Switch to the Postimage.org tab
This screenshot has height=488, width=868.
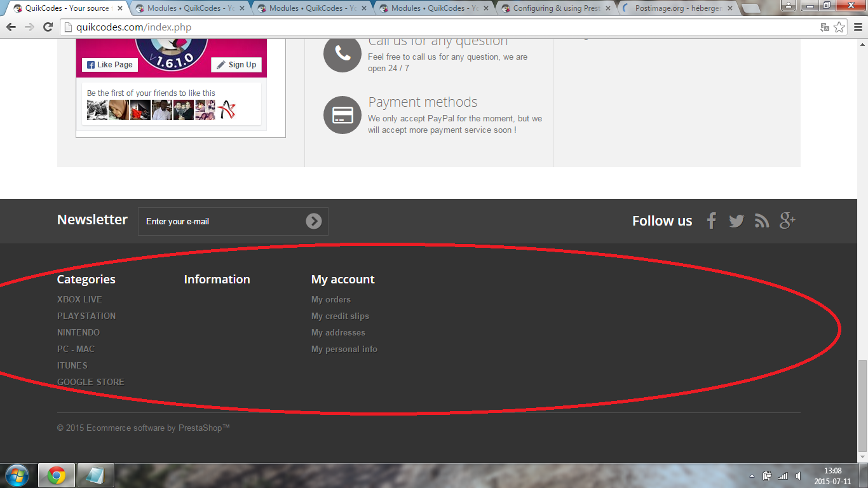677,8
